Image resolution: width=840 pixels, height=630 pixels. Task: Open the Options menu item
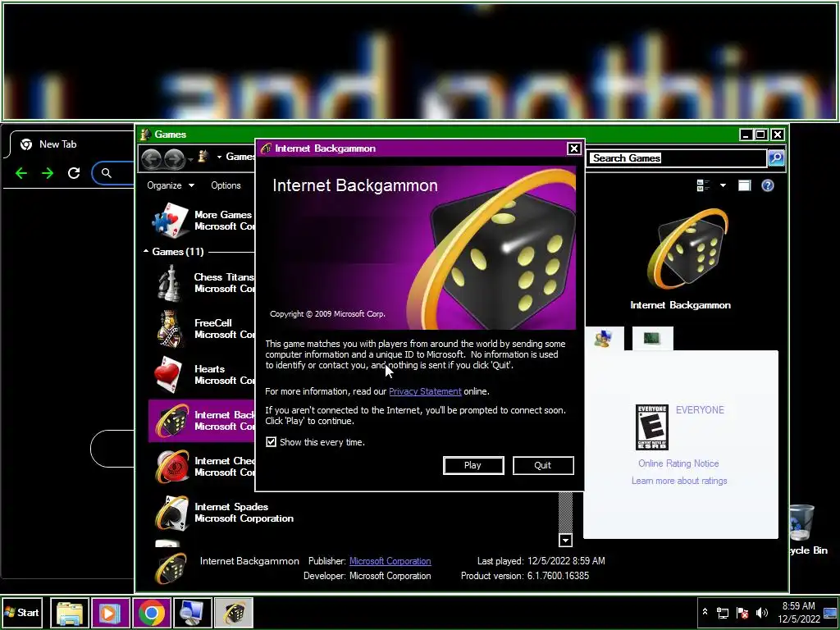[226, 185]
